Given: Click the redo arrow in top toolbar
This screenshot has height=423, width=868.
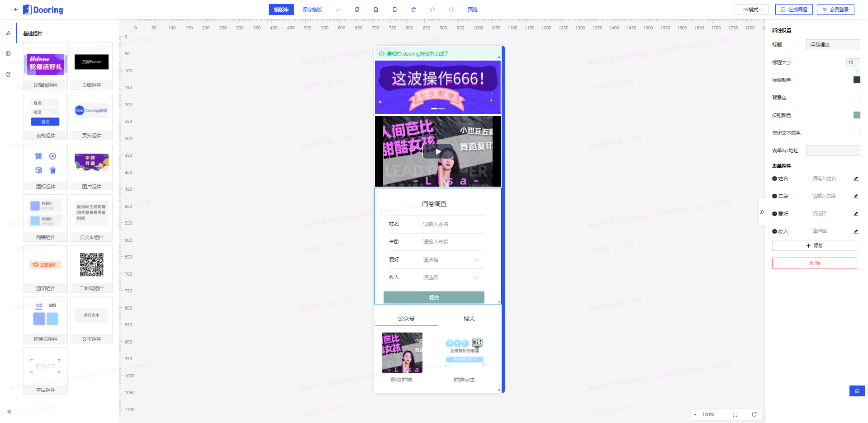Looking at the screenshot, I should click(451, 9).
